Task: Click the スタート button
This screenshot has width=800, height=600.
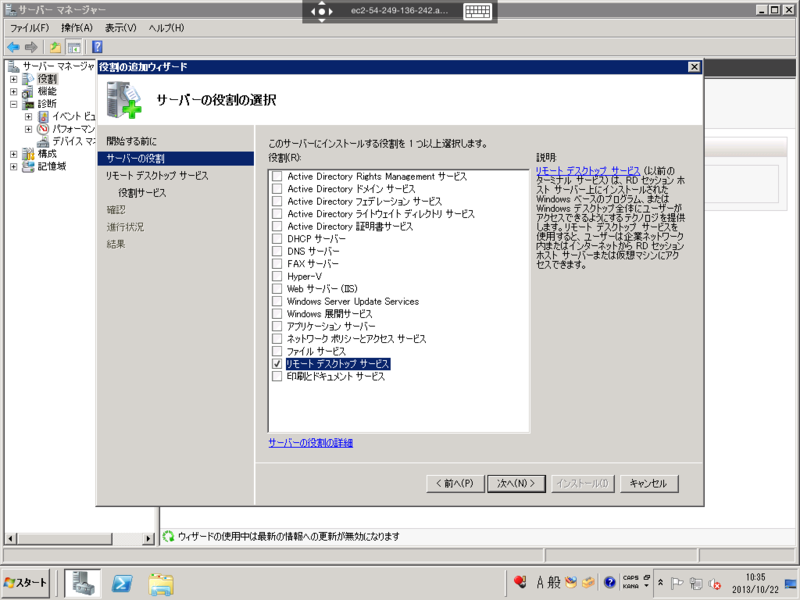Action: point(26,583)
